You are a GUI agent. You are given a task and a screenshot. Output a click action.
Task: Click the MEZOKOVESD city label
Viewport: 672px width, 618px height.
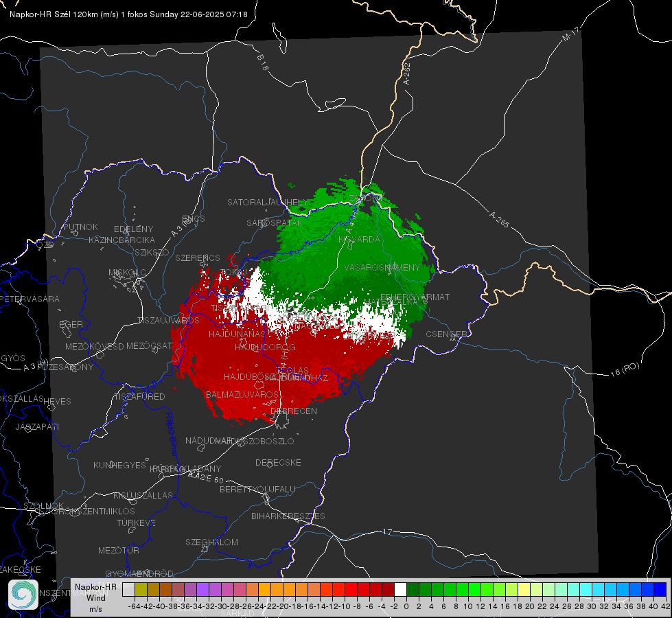point(95,347)
